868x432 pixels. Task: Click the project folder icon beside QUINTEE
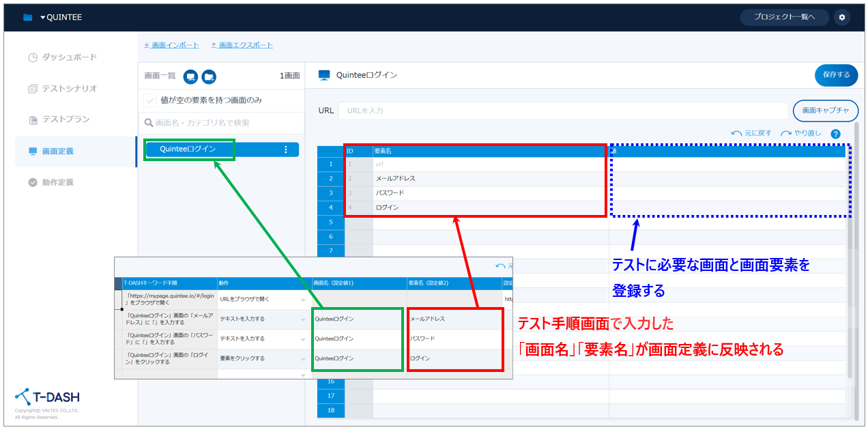click(28, 18)
